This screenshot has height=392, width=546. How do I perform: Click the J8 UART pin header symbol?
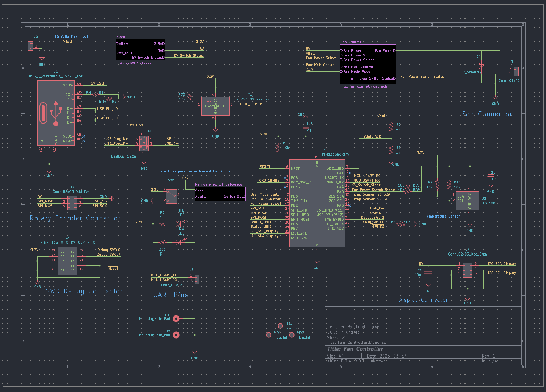[196, 279]
